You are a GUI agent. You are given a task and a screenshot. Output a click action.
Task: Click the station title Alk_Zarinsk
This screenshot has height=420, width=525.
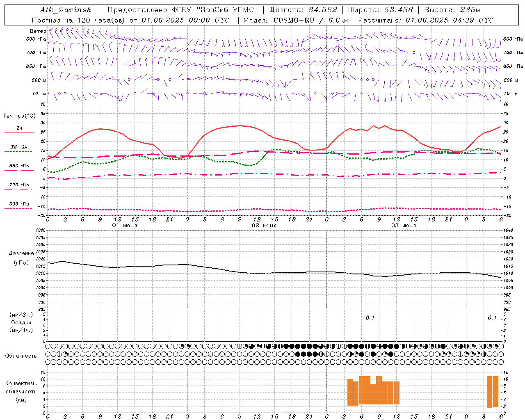click(x=66, y=10)
